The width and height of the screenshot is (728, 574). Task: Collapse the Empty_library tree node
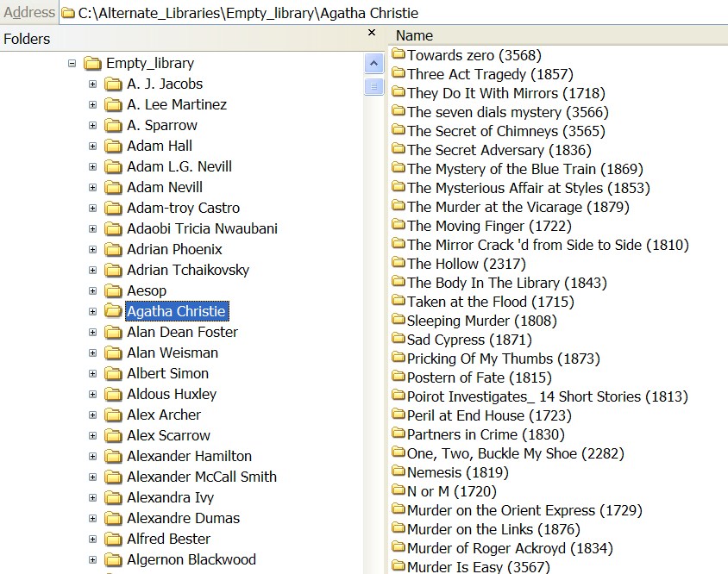(72, 63)
